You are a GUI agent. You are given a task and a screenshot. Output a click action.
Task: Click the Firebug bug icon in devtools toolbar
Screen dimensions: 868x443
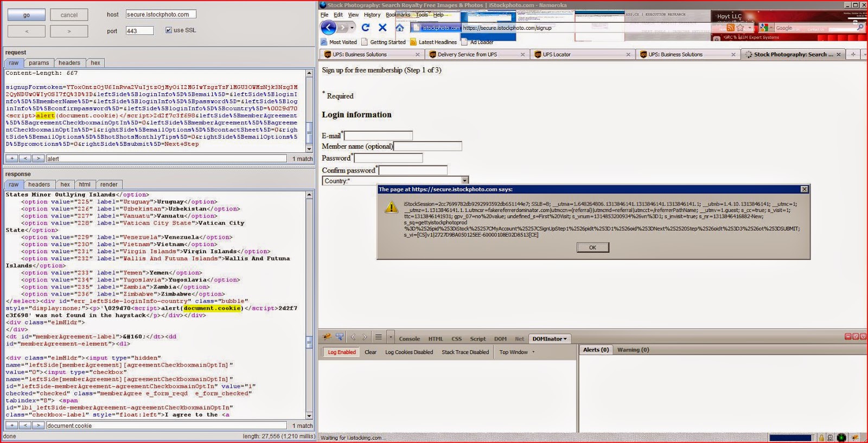tap(327, 337)
